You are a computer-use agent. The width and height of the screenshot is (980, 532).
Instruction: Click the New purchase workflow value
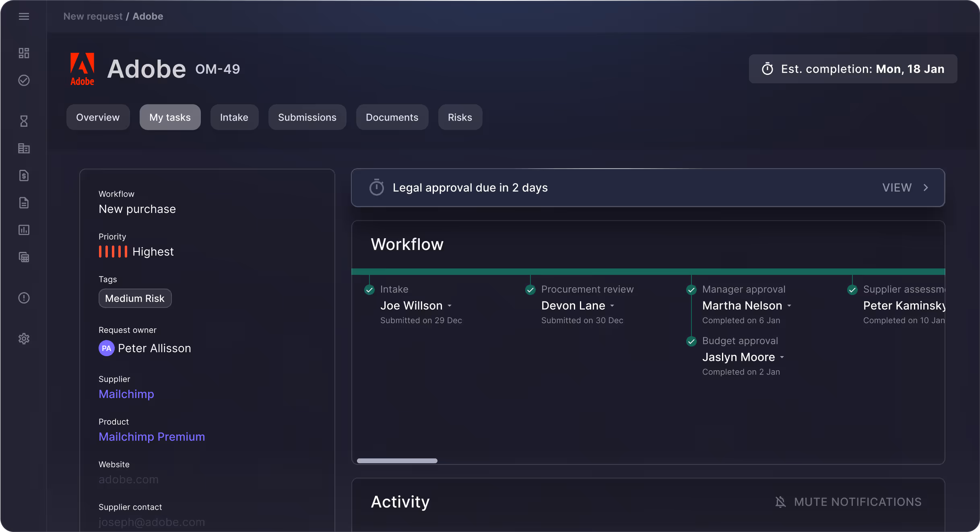(137, 209)
